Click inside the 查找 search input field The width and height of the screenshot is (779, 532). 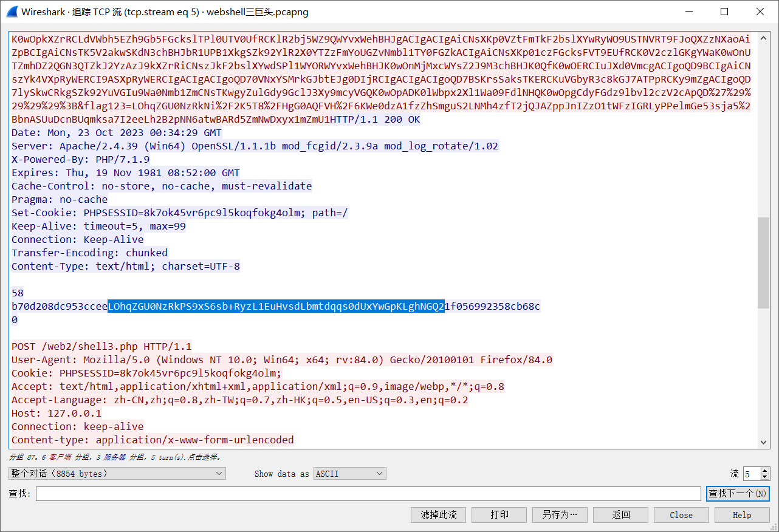tap(365, 493)
